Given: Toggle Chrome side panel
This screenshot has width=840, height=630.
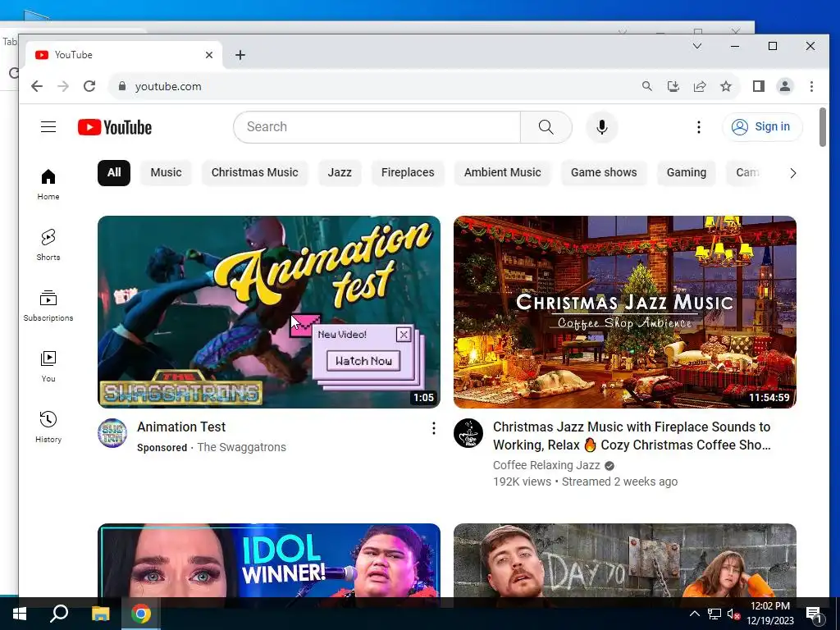Looking at the screenshot, I should pos(759,86).
